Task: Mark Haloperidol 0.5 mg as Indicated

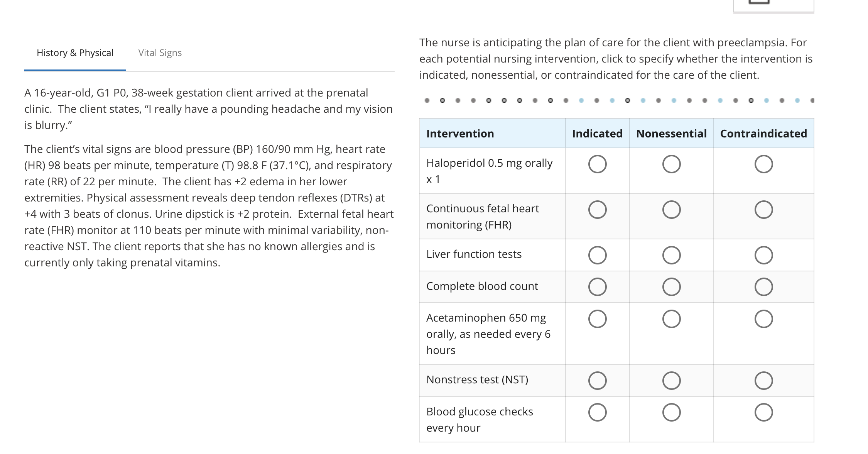Action: [597, 164]
